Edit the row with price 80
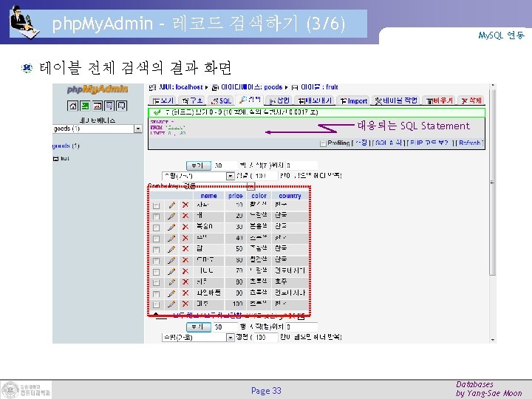 click(171, 282)
